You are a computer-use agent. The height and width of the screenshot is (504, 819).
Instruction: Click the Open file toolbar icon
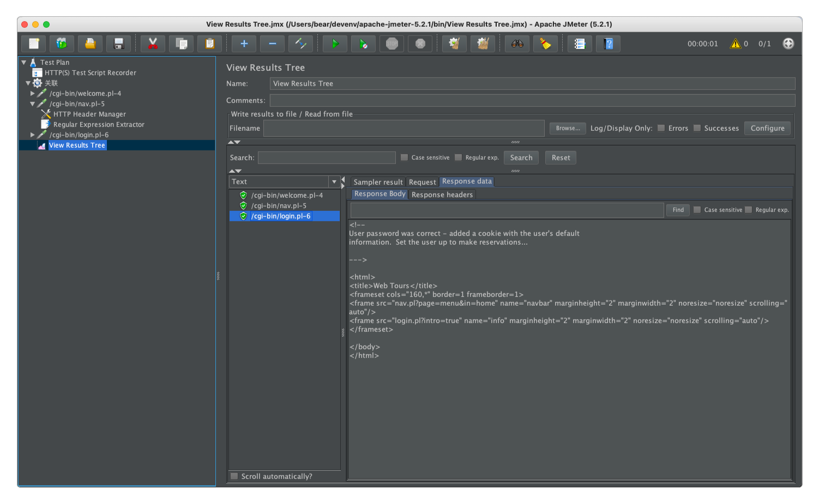pos(91,44)
